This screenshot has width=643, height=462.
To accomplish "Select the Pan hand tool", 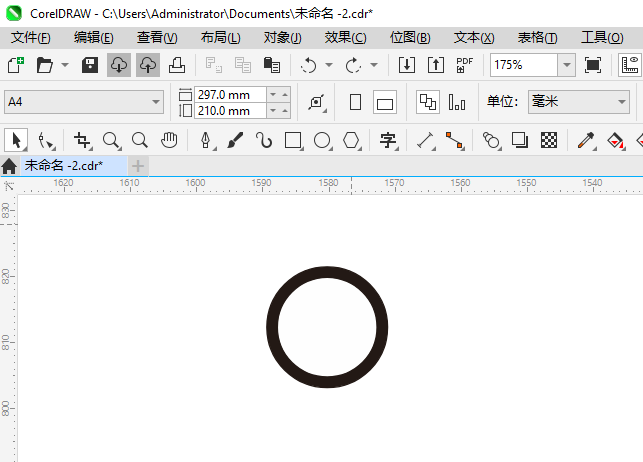I will 169,141.
